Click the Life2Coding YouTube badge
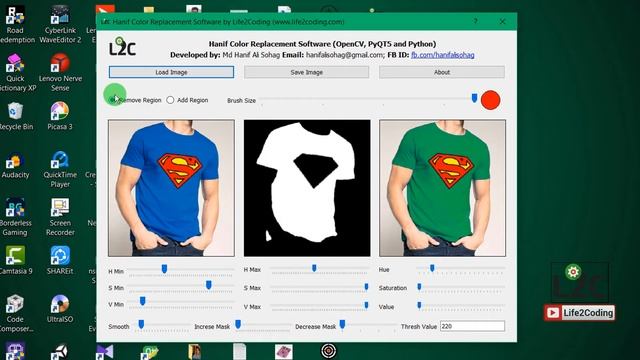 (580, 313)
